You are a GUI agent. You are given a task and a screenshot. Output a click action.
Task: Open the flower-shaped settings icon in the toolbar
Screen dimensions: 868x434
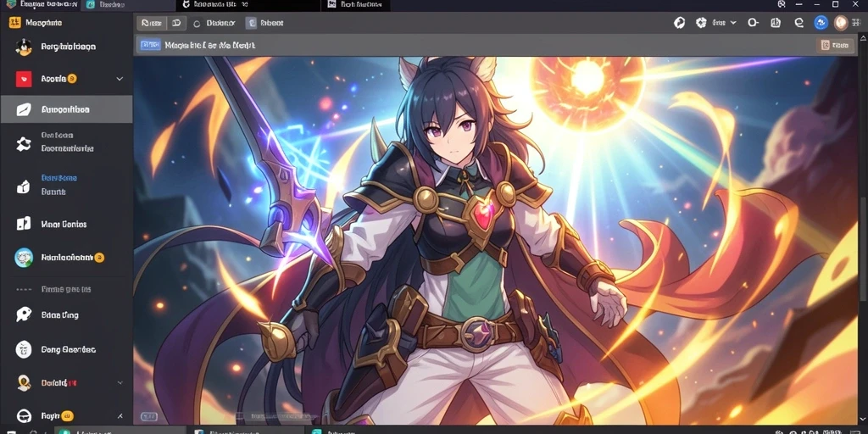pyautogui.click(x=701, y=23)
